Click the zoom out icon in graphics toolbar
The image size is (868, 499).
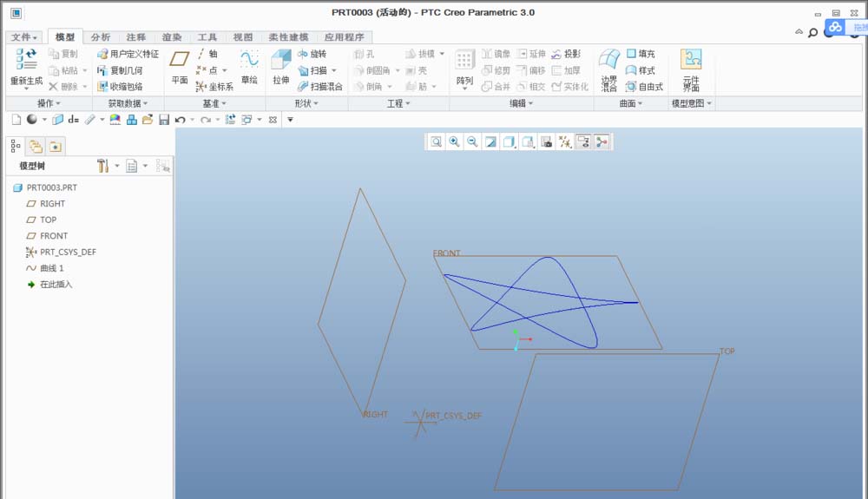[x=472, y=142]
